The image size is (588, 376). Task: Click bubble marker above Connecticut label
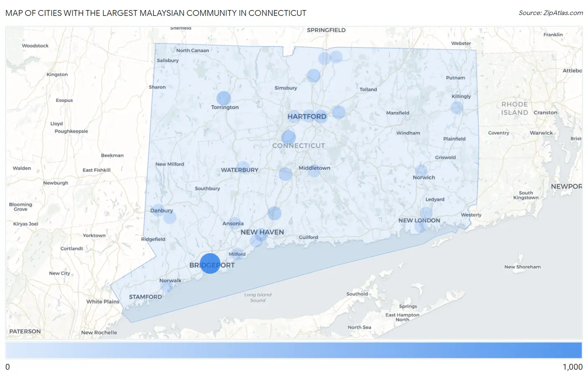(289, 137)
